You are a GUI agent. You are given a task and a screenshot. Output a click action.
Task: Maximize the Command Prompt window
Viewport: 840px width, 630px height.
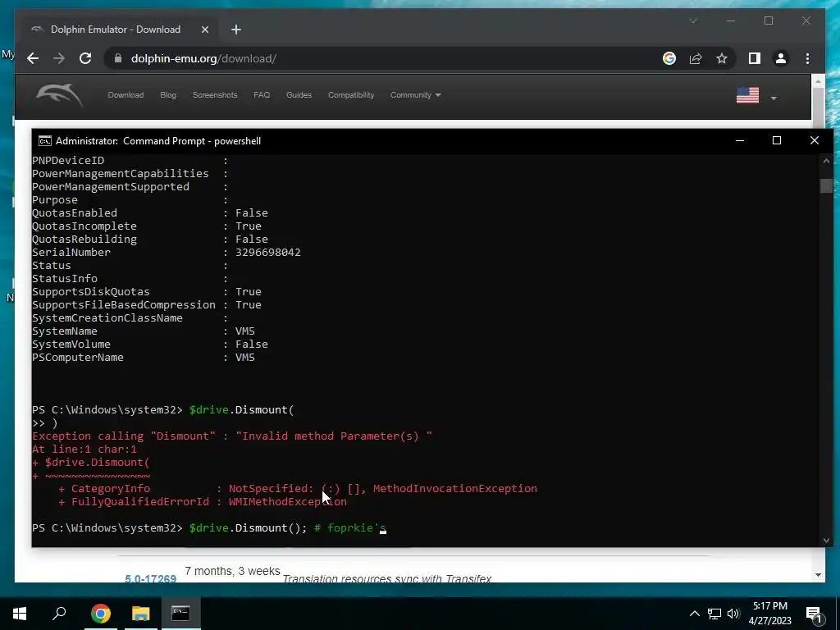[777, 140]
